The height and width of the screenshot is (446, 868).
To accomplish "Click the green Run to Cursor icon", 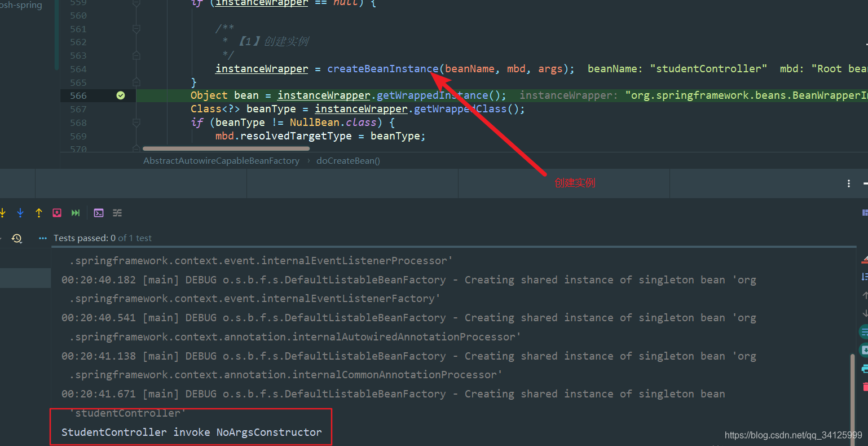I will (76, 213).
